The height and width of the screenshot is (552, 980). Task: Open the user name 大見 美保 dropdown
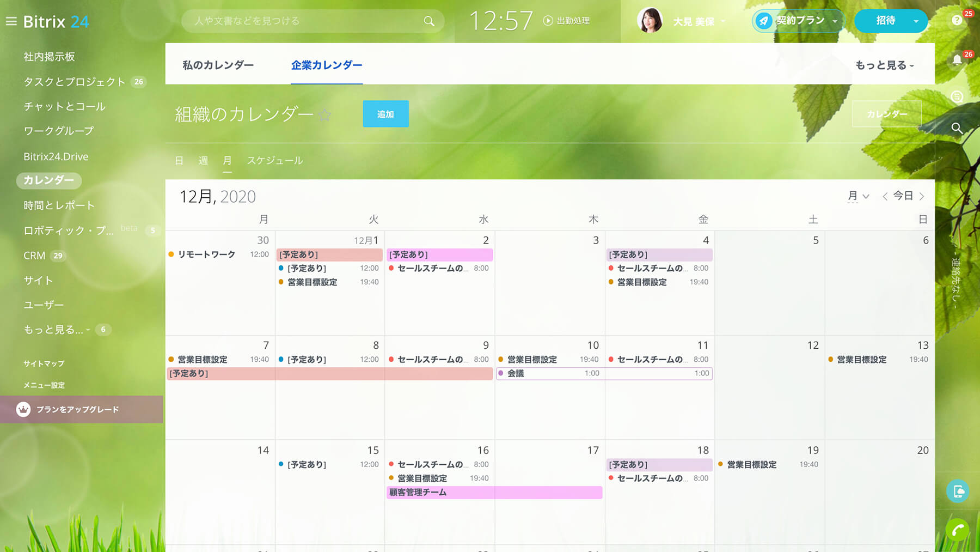(x=699, y=21)
